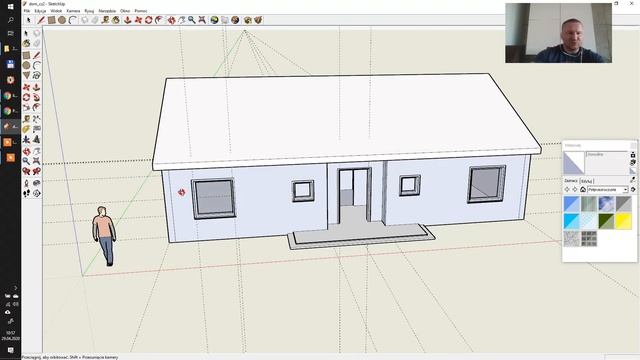The image size is (640, 360).
Task: Activate the Paint Bucket tool in top toolbar
Action: click(x=116, y=20)
